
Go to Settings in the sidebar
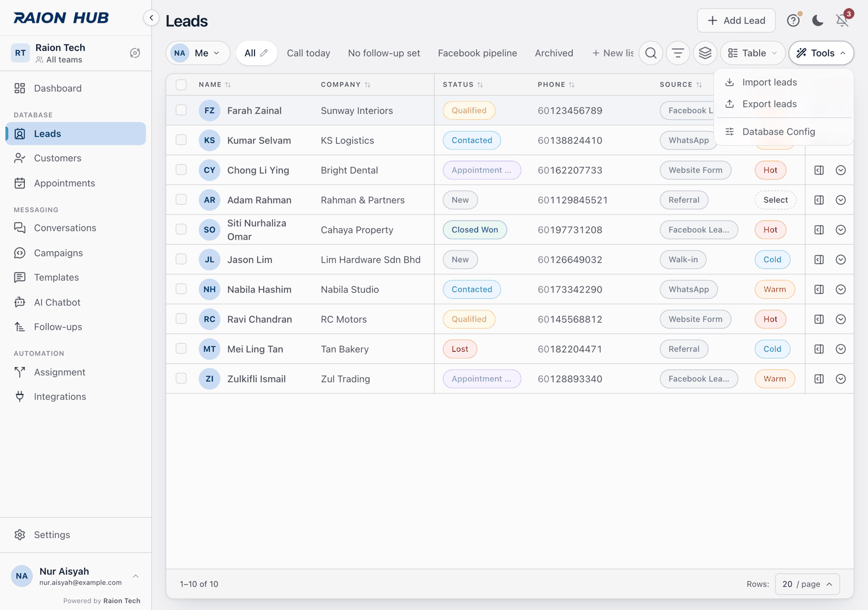point(76,535)
